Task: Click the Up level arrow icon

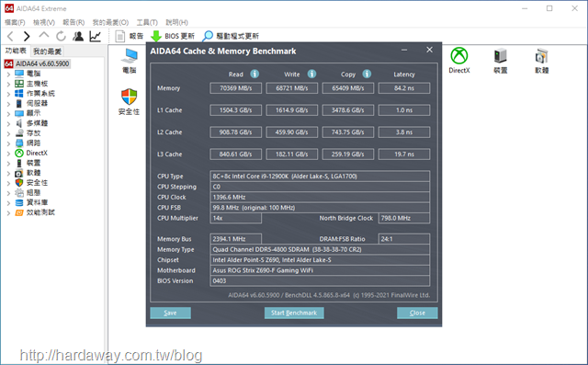Action: (x=44, y=36)
